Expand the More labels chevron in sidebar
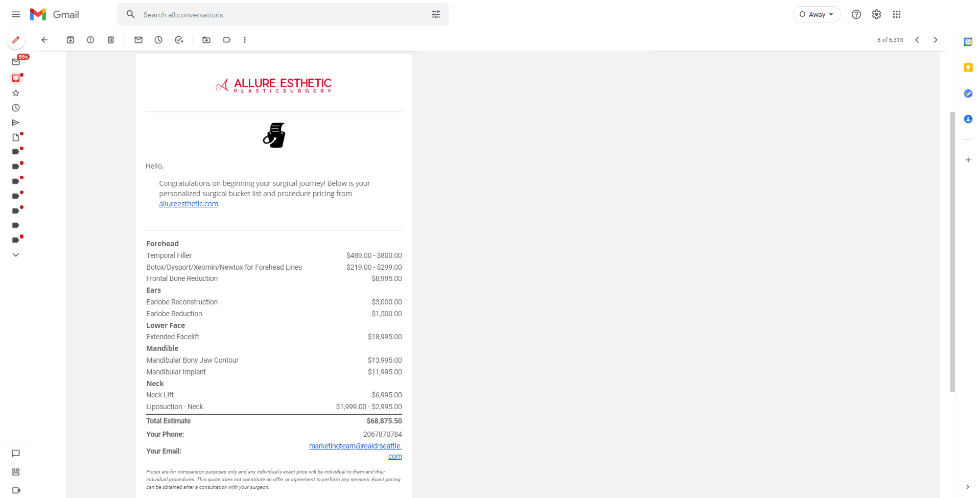The height and width of the screenshot is (498, 980). point(16,255)
